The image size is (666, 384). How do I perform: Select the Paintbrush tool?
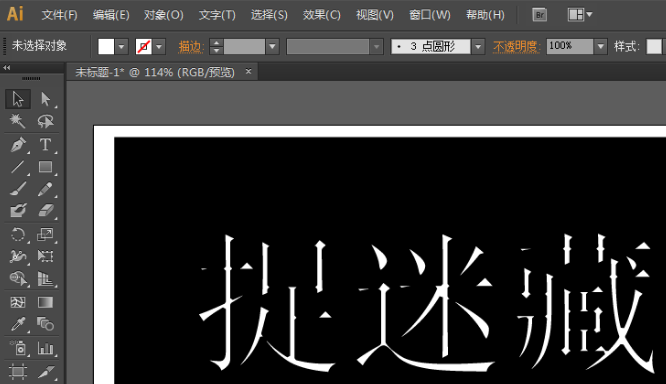click(17, 189)
